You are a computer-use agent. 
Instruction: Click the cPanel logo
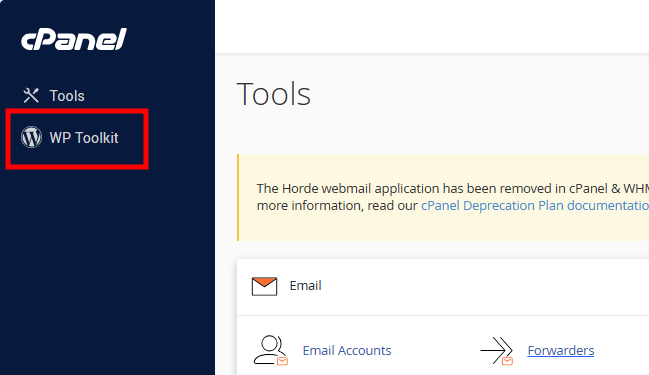[74, 40]
